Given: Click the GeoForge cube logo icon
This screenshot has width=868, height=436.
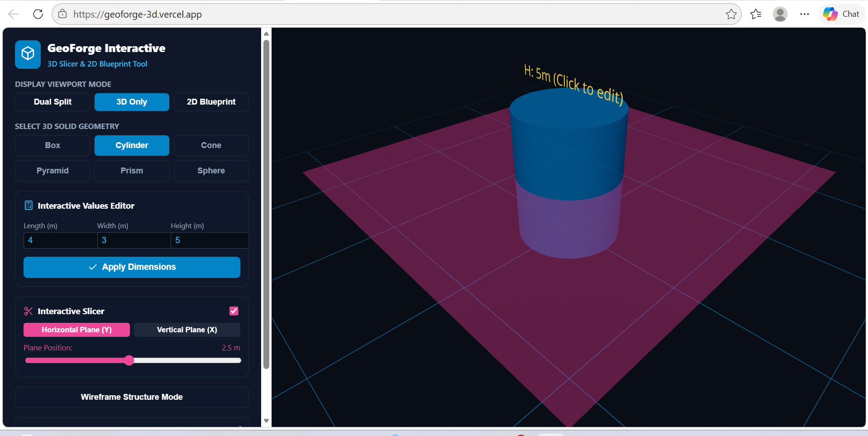Looking at the screenshot, I should pos(28,54).
